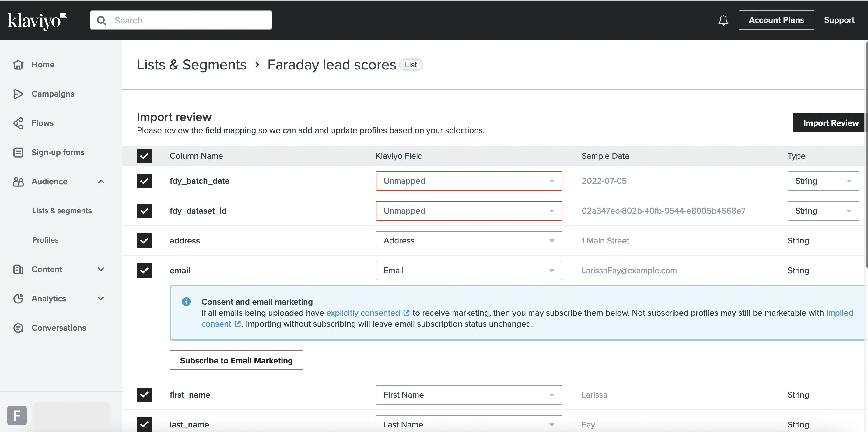Image resolution: width=868 pixels, height=432 pixels.
Task: Click the account avatar labeled F
Action: pos(17,415)
